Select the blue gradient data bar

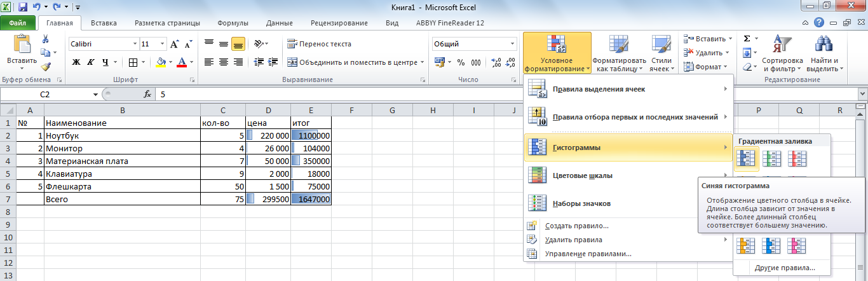pyautogui.click(x=746, y=158)
